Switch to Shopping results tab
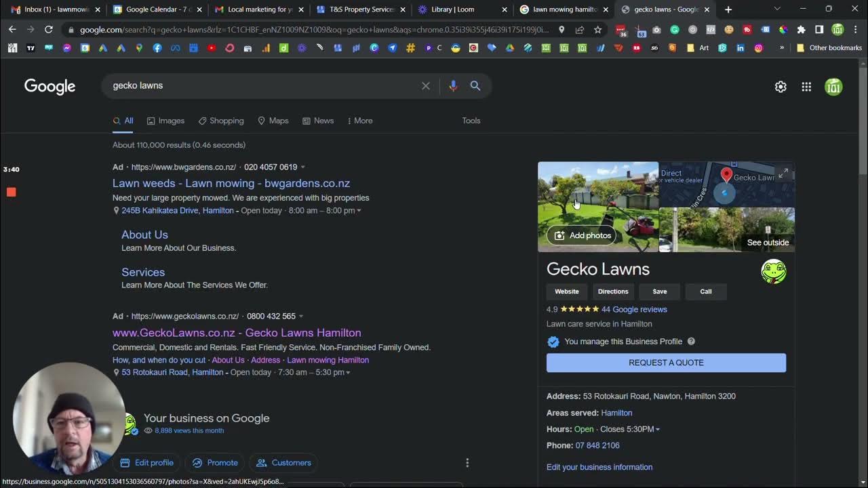 click(x=221, y=121)
